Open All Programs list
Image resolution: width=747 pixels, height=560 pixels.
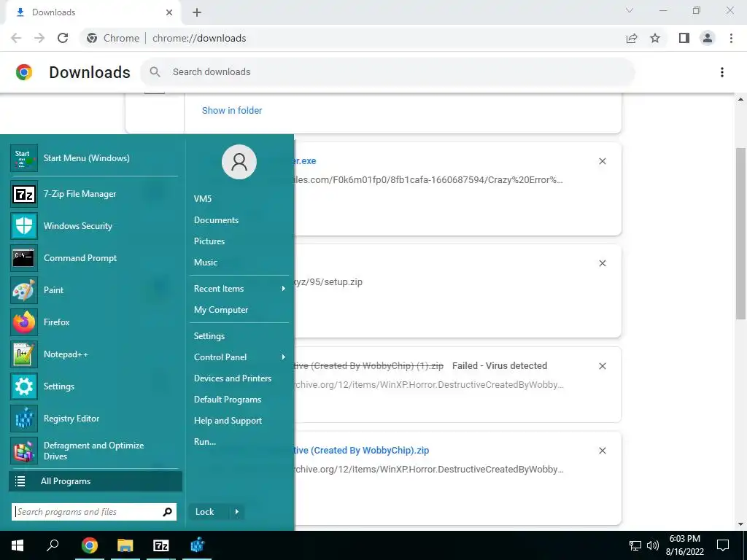[x=96, y=481]
